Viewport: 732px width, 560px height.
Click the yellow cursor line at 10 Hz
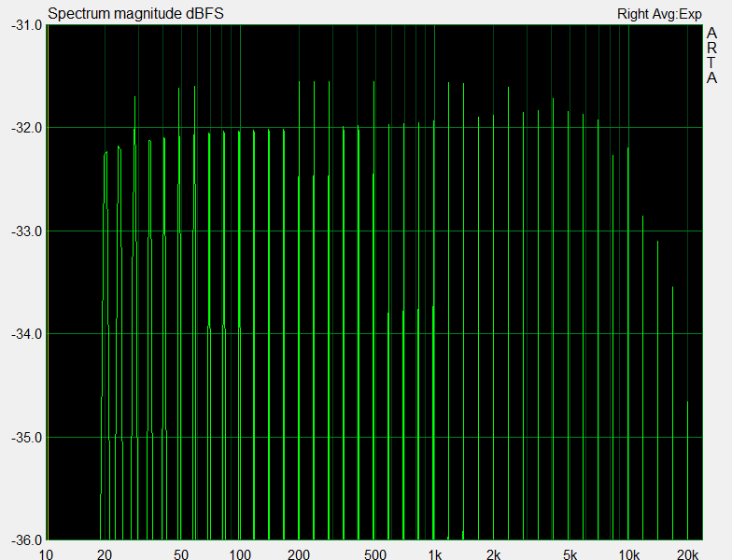click(48, 283)
